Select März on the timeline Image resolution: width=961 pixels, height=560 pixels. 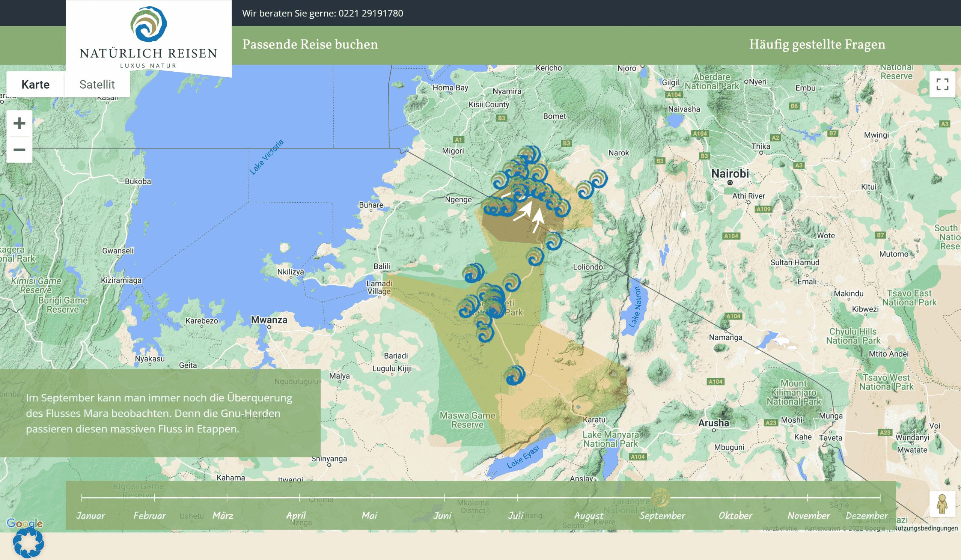pyautogui.click(x=223, y=515)
